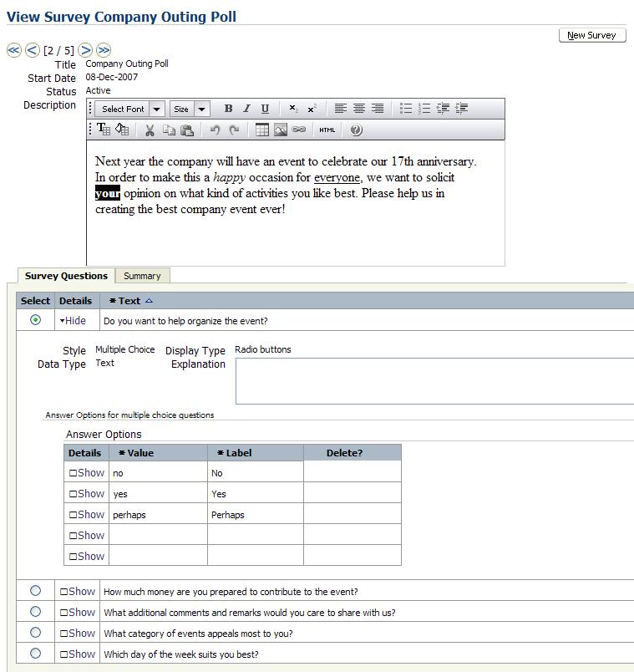Select 'What additional comments' question radio
The width and height of the screenshot is (634, 672).
tap(36, 612)
